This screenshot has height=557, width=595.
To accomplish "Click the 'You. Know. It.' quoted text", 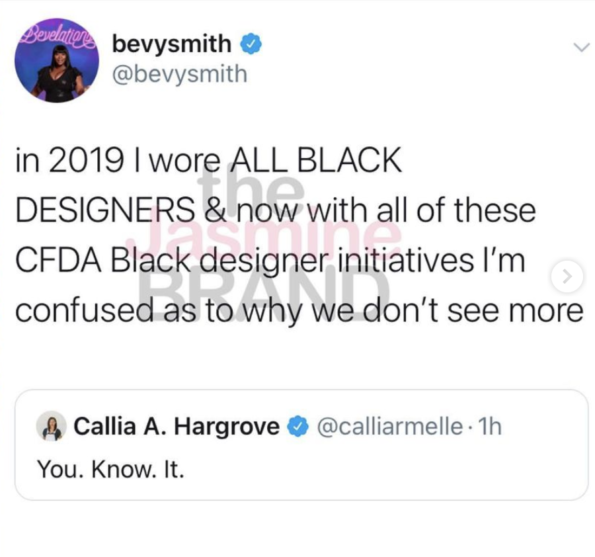I will 110,470.
